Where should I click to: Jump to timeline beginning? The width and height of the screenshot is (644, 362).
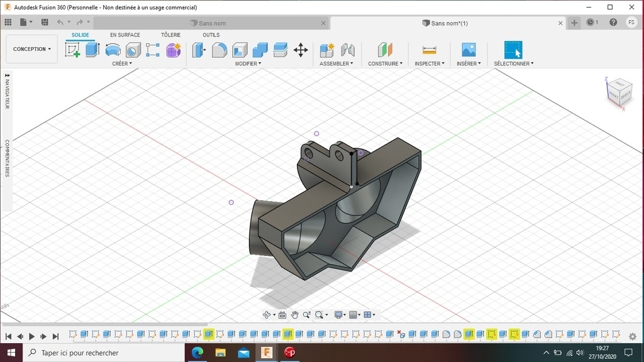8,337
